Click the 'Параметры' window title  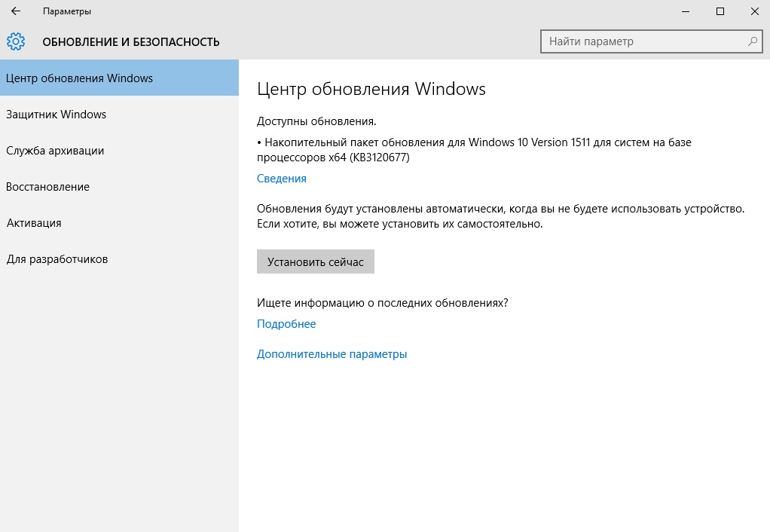click(x=67, y=11)
